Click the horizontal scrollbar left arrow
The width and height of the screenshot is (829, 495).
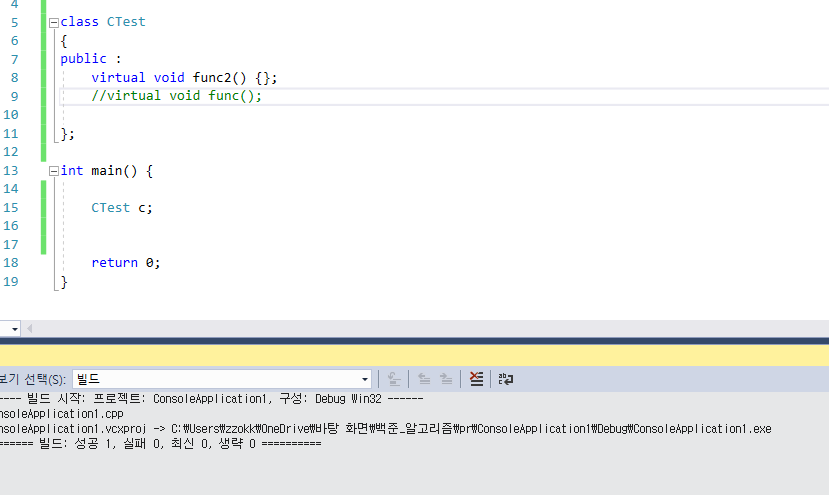click(30, 329)
